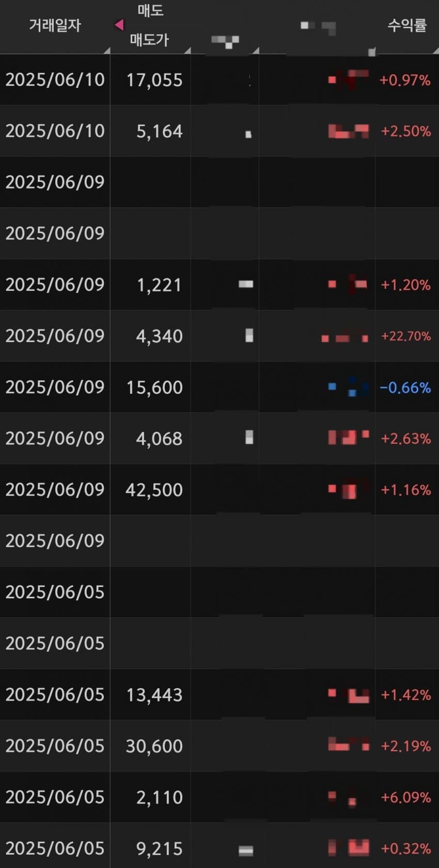Screen dimensions: 439x868
Task: Click the pink left arrow beside 매도
Action: (119, 24)
